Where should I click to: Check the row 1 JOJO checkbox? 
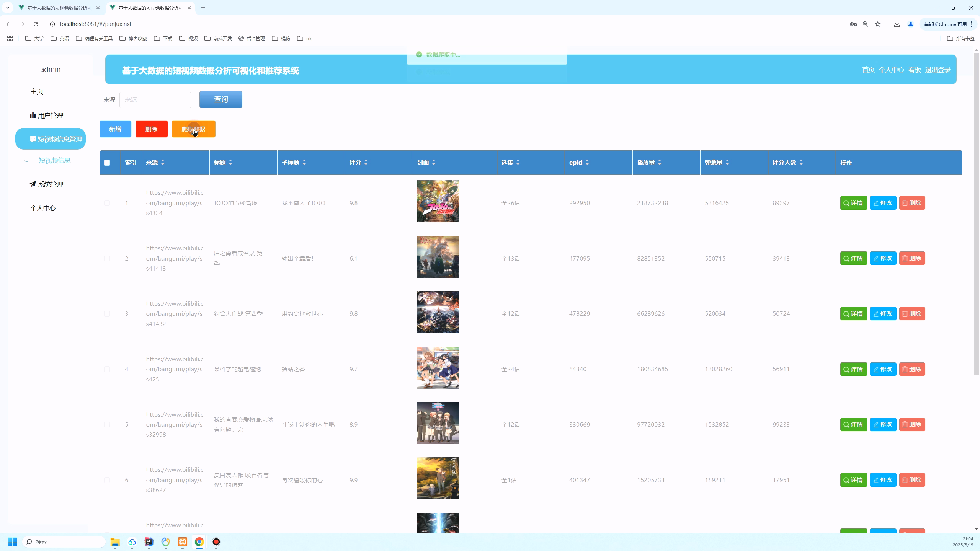click(x=107, y=203)
